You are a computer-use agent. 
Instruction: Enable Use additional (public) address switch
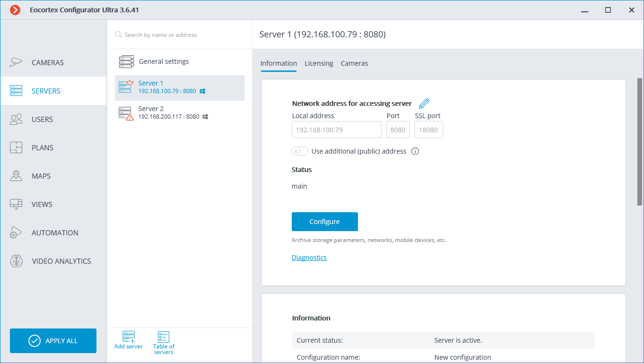[300, 151]
